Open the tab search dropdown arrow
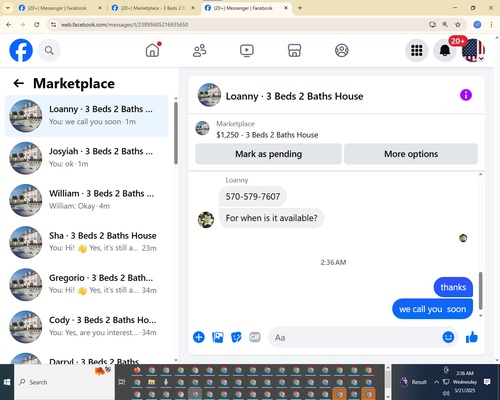 point(7,8)
